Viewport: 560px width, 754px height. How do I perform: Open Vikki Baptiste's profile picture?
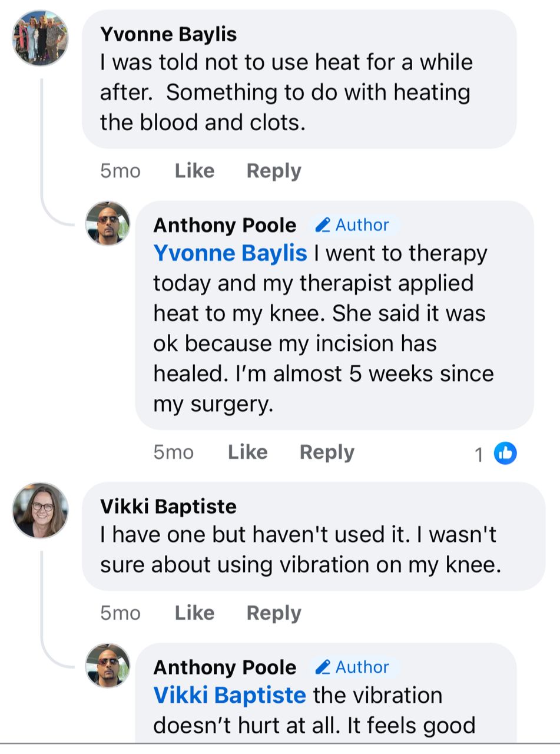[x=40, y=511]
